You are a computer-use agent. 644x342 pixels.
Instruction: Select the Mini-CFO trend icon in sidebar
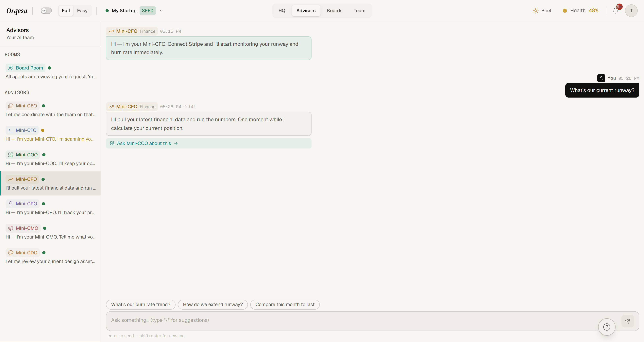pyautogui.click(x=10, y=179)
